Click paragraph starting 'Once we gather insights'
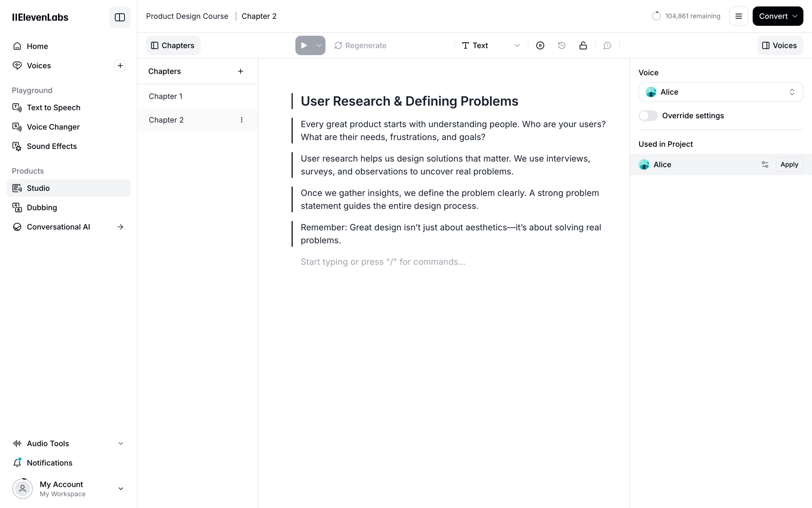Image resolution: width=812 pixels, height=508 pixels. [x=450, y=199]
